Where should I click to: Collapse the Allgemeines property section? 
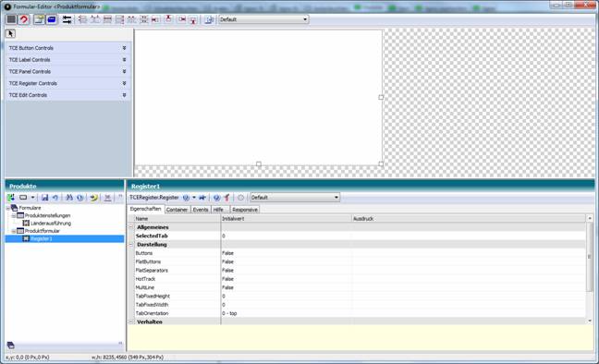point(130,227)
